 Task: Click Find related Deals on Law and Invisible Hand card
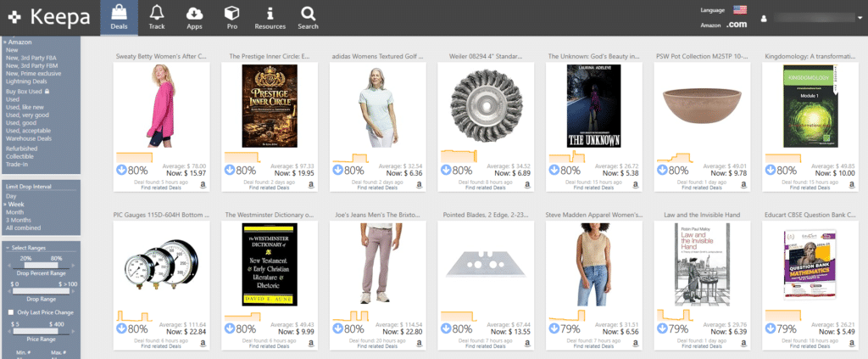(x=703, y=346)
